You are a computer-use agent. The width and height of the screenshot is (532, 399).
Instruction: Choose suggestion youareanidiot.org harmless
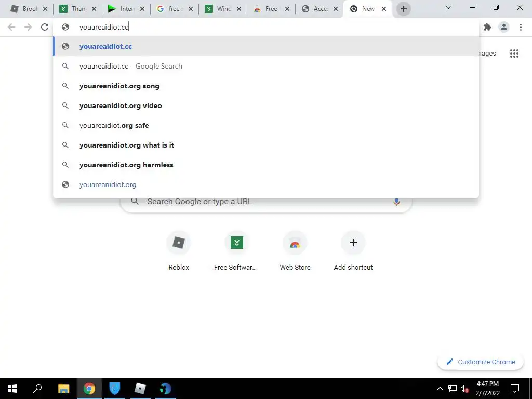pyautogui.click(x=266, y=165)
